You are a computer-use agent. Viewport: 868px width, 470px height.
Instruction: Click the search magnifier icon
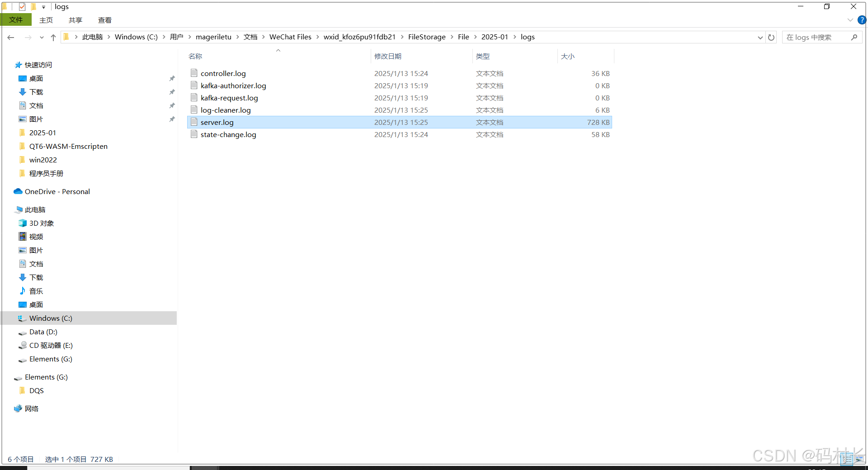pyautogui.click(x=854, y=37)
